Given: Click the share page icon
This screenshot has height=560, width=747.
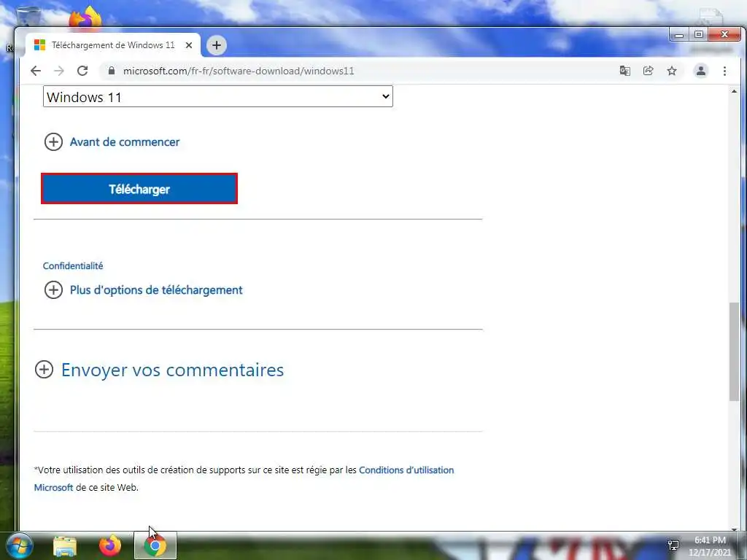Looking at the screenshot, I should (x=648, y=71).
